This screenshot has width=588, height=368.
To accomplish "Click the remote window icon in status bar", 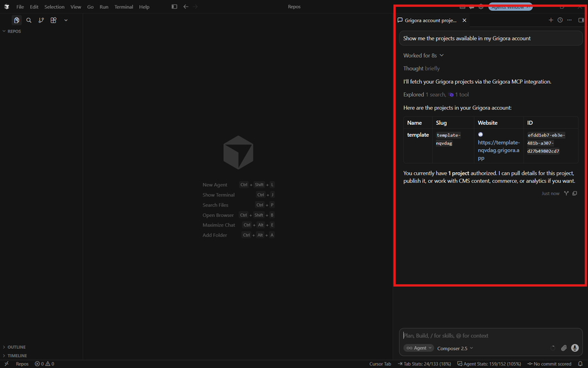I will (x=6, y=364).
